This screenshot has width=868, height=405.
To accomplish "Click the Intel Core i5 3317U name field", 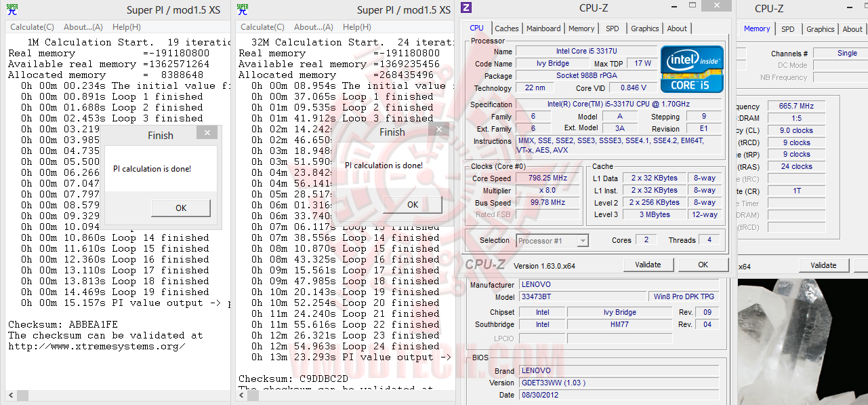I will pos(586,51).
